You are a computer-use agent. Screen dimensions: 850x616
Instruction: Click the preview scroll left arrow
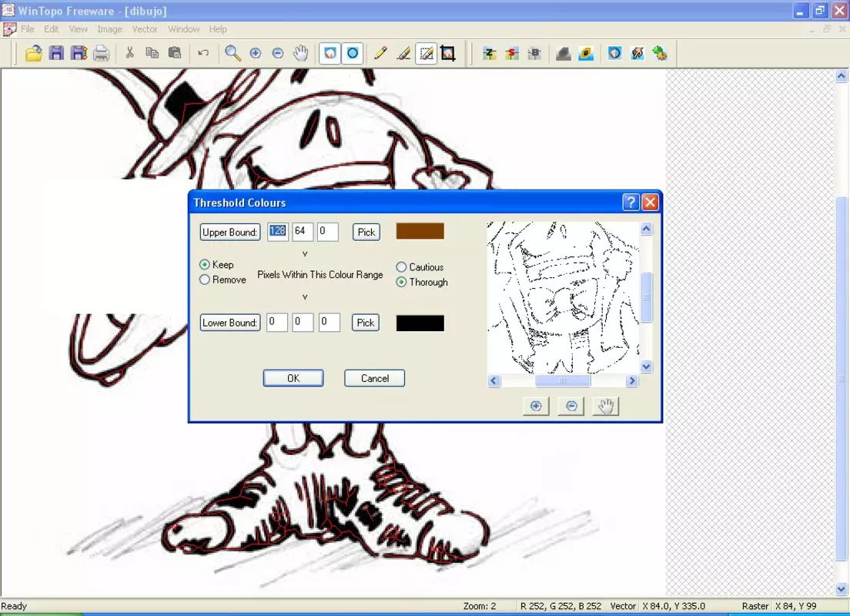click(494, 380)
